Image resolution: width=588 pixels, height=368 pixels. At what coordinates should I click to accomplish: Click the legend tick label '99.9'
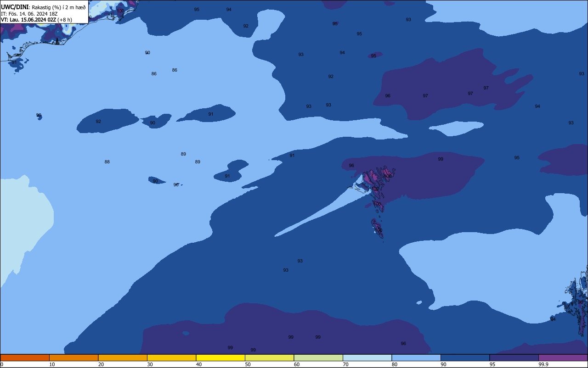coord(543,364)
